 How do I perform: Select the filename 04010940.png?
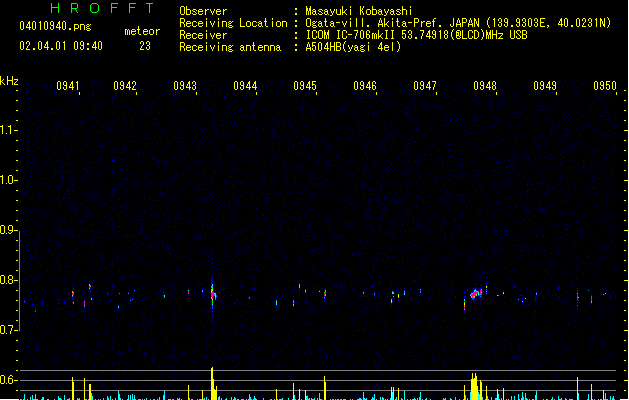click(55, 26)
